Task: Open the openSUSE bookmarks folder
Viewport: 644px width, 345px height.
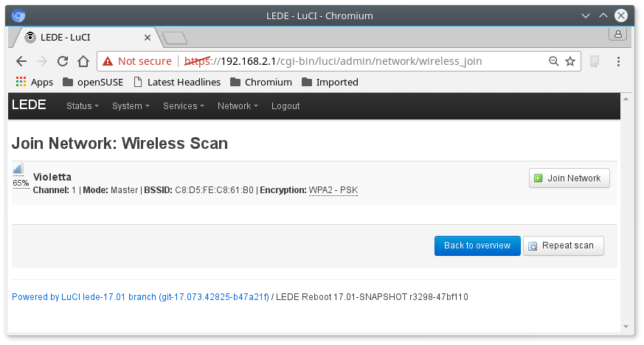Action: (93, 82)
